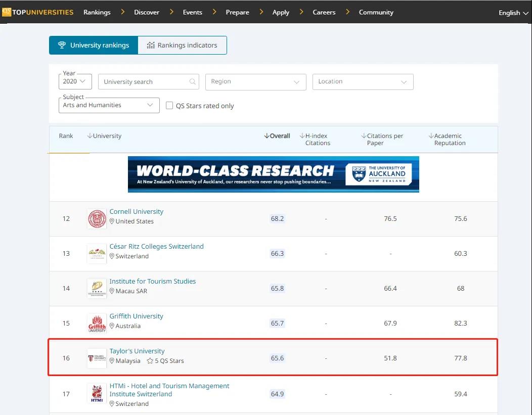Open the Rankings menu

(x=97, y=12)
